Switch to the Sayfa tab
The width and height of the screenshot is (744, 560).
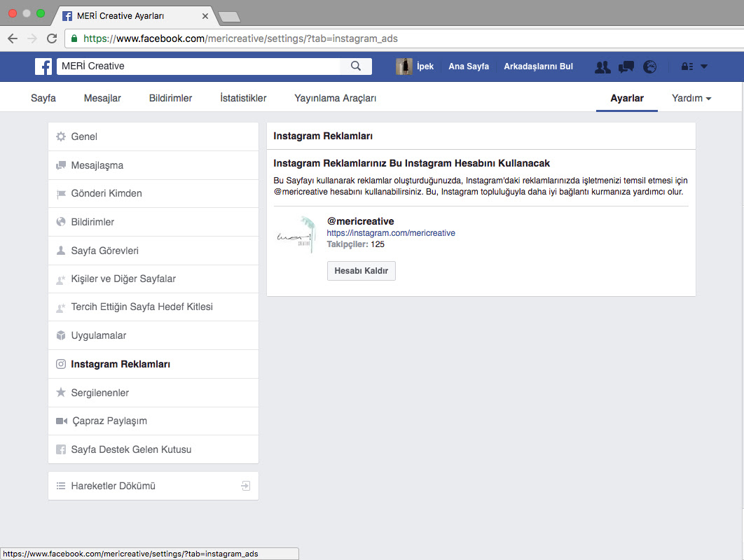coord(43,98)
